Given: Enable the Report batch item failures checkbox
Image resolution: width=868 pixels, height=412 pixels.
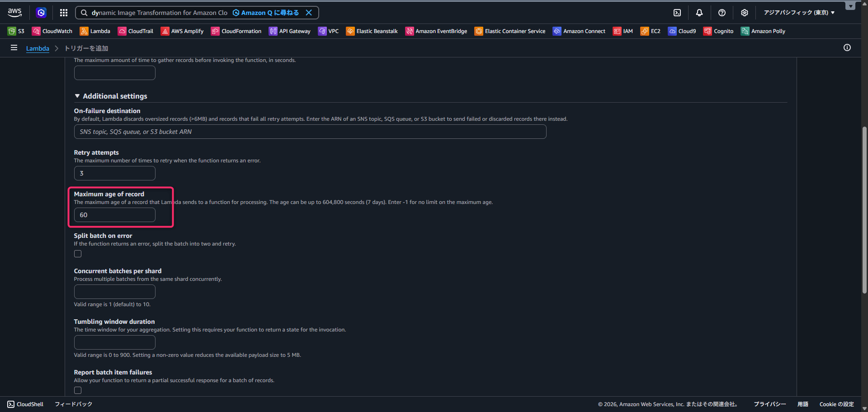Looking at the screenshot, I should coord(78,390).
